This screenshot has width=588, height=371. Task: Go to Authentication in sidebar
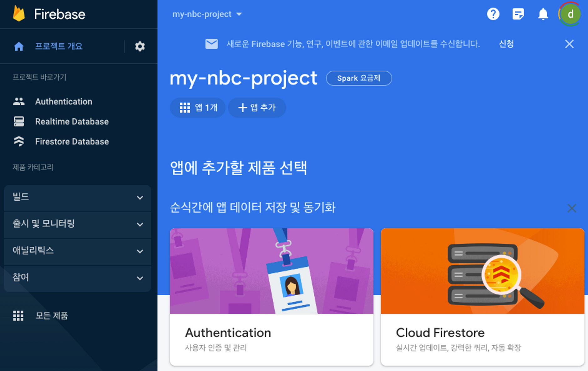(63, 101)
